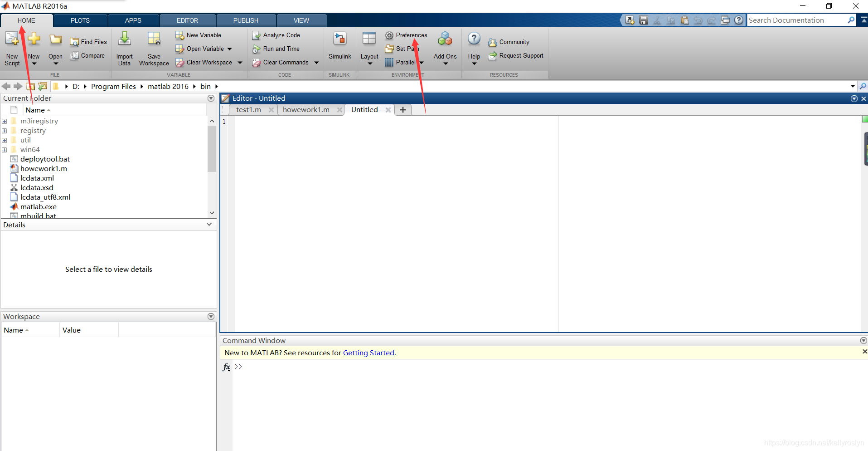The height and width of the screenshot is (451, 868).
Task: Open the Layout dropdown menu
Action: pos(369,49)
